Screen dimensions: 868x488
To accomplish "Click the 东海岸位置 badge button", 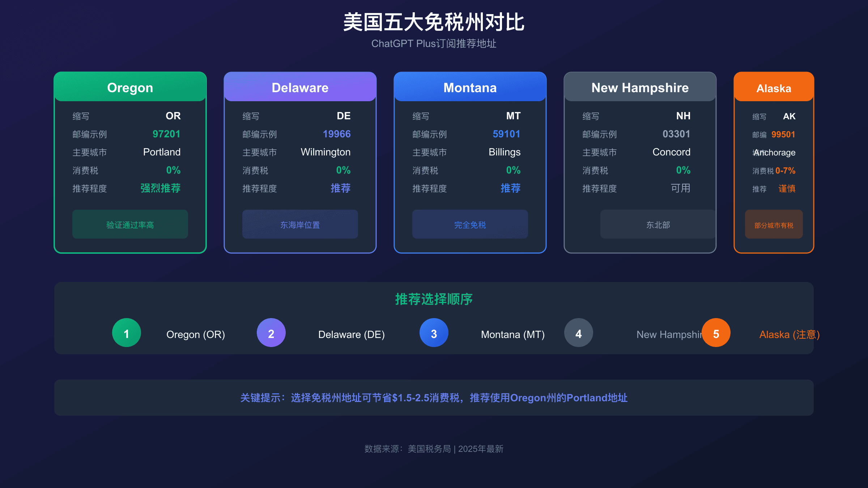I will 300,224.
